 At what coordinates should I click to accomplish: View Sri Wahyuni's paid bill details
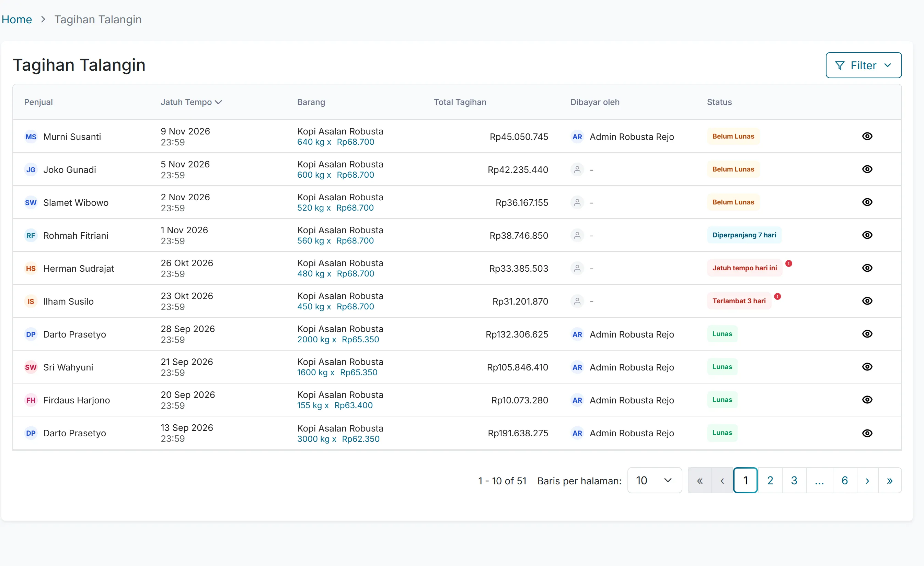pos(867,367)
